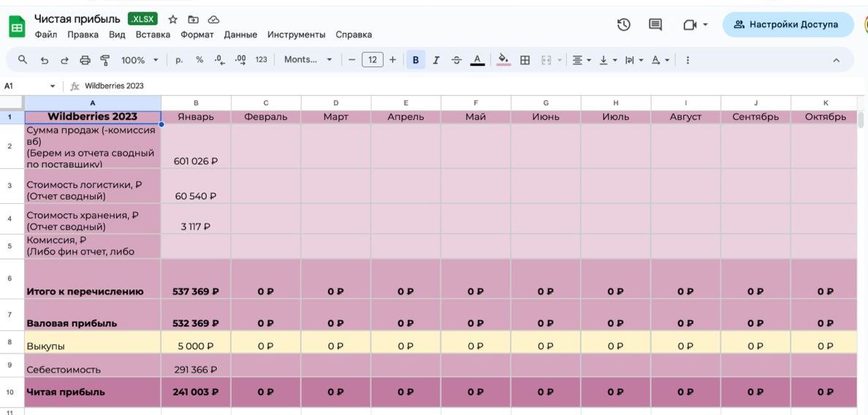Increase font size with plus button

392,60
